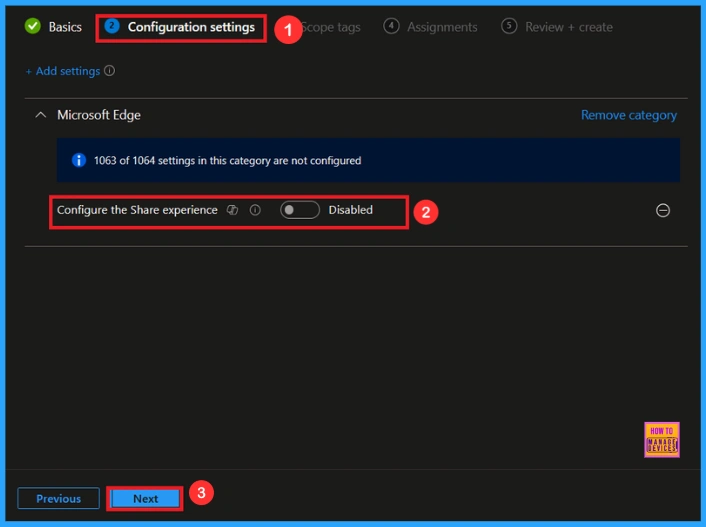
Task: Click the Microsoft Edge category title
Action: (x=99, y=115)
